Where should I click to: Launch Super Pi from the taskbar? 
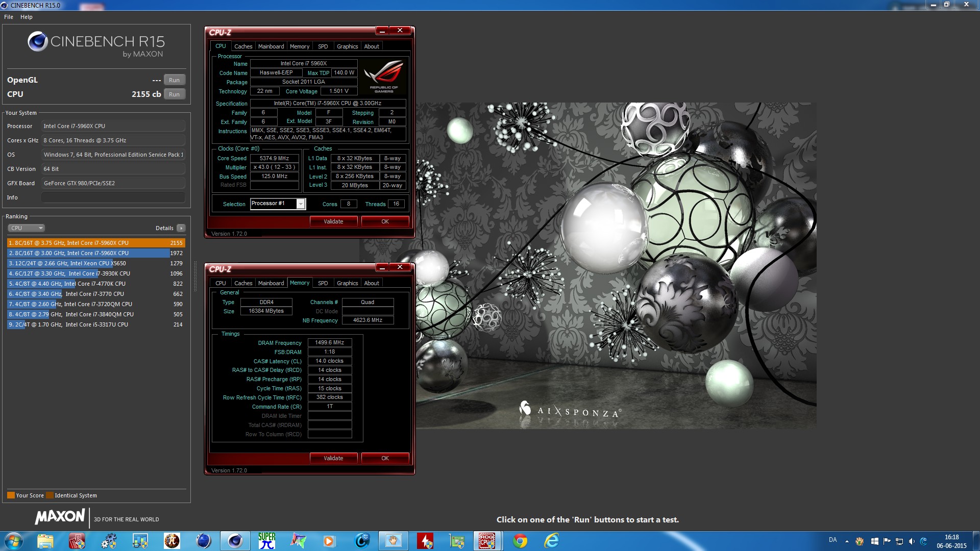267,541
